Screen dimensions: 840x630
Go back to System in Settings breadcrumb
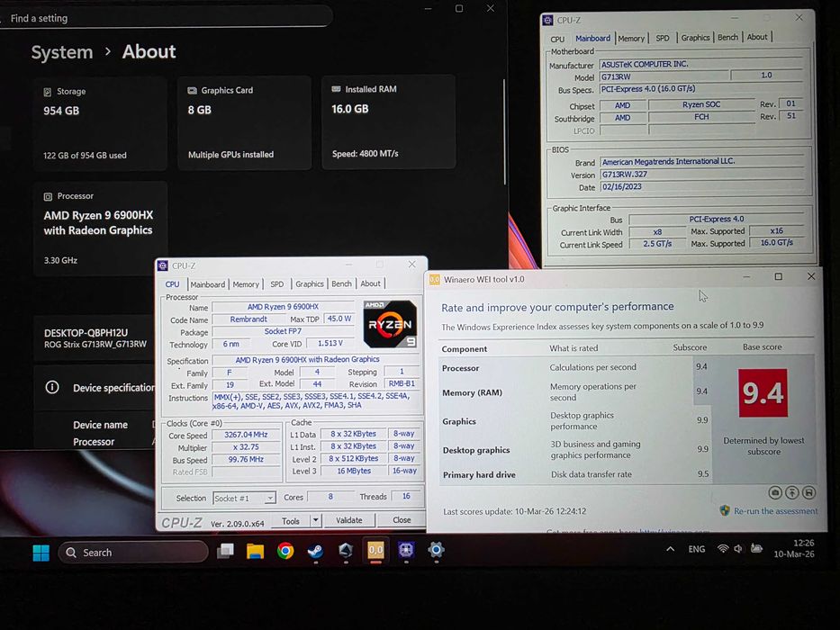(61, 52)
